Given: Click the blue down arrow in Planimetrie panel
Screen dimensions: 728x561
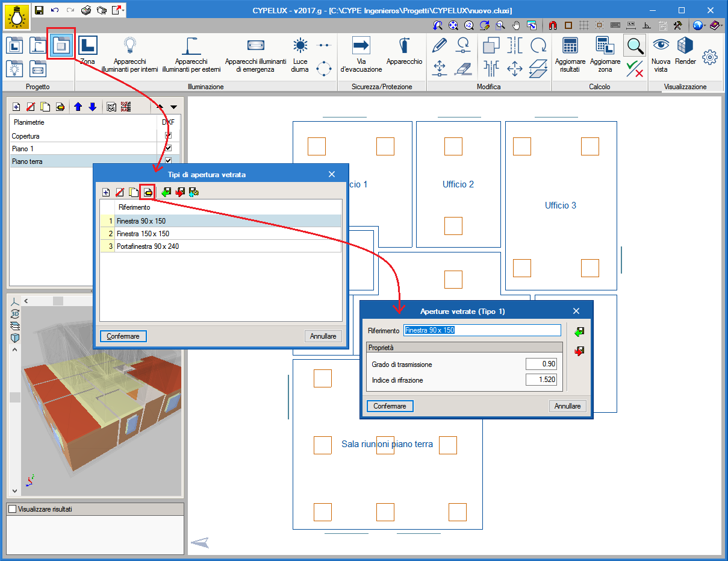Looking at the screenshot, I should tap(92, 107).
